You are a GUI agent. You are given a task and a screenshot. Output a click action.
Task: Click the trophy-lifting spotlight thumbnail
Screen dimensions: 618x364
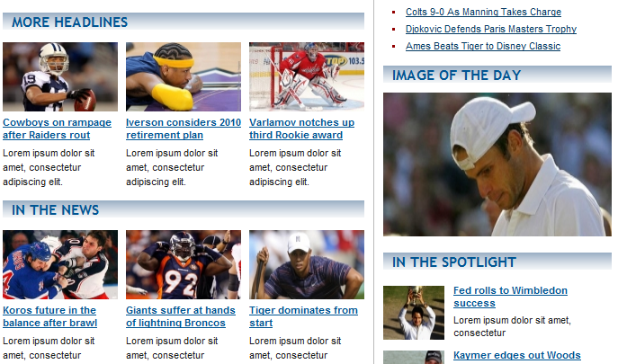(x=414, y=313)
